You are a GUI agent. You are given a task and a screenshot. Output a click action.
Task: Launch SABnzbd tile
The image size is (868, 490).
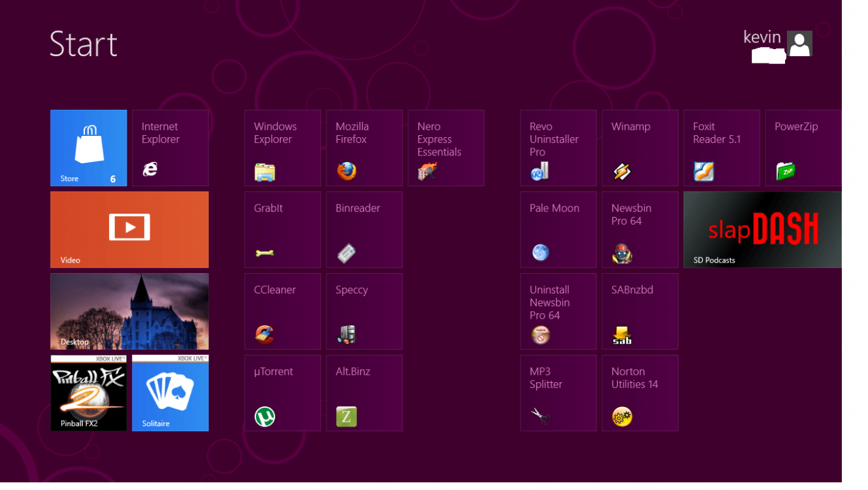click(x=639, y=311)
